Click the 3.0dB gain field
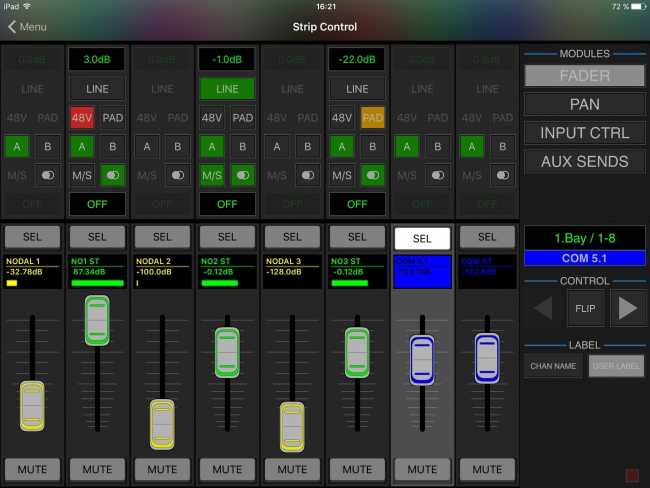Image resolution: width=650 pixels, height=488 pixels. [97, 59]
